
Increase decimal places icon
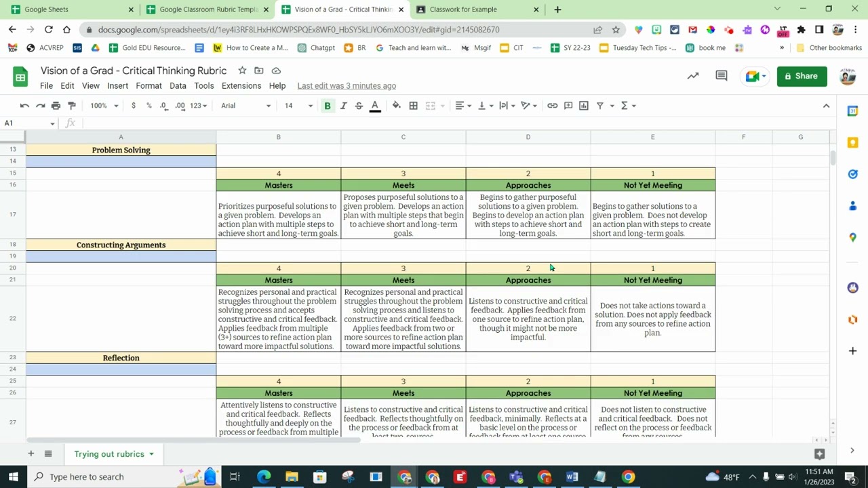180,106
